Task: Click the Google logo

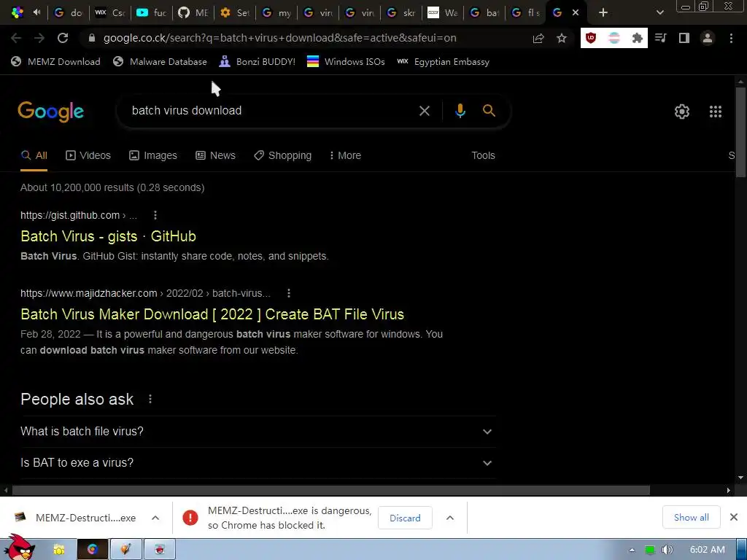Action: [51, 112]
